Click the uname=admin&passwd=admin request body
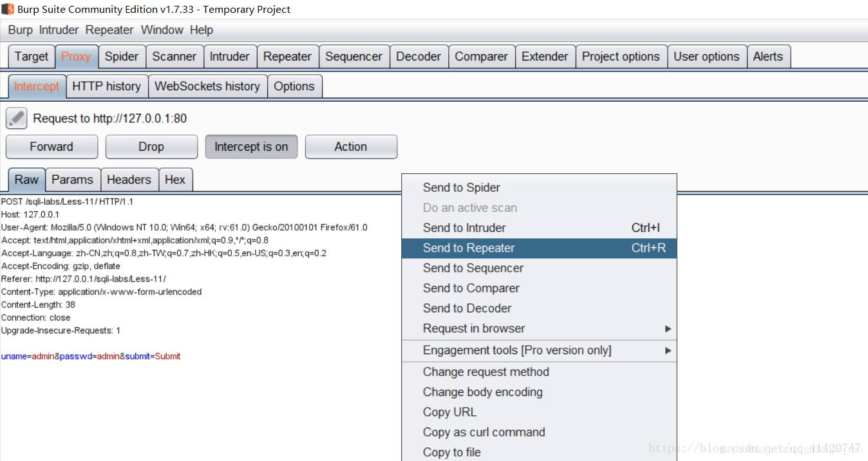Viewport: 868px width, 461px height. click(91, 356)
